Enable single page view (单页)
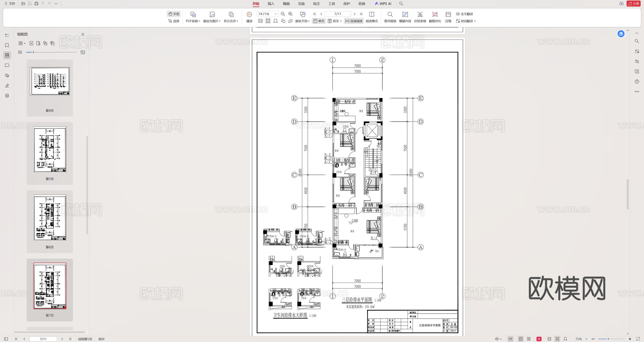The image size is (644, 342). tap(319, 21)
